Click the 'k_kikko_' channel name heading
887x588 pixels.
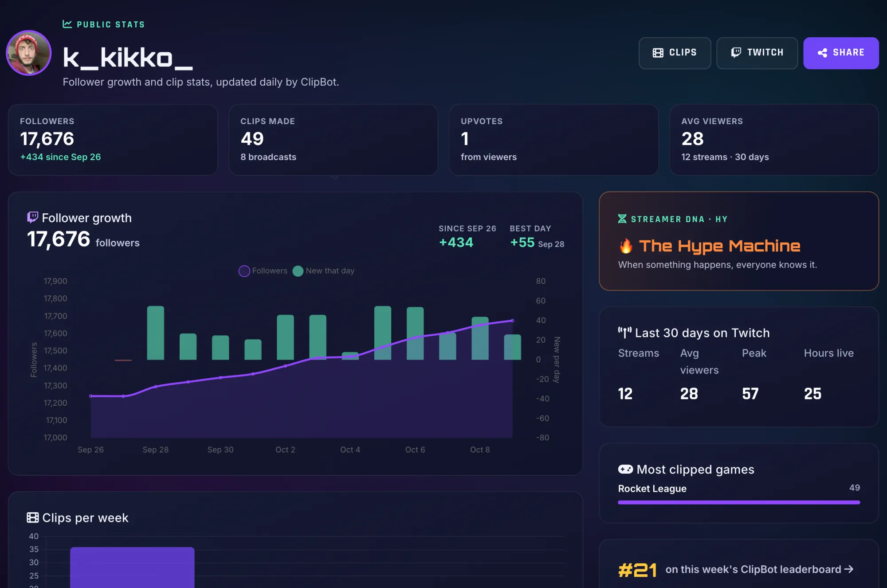click(128, 58)
